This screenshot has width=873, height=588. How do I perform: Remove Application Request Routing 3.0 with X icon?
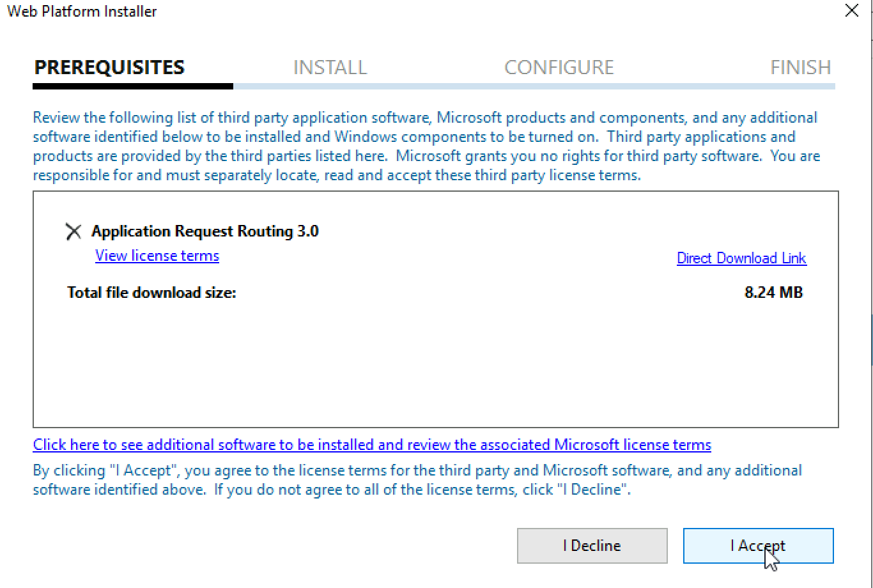click(x=73, y=231)
